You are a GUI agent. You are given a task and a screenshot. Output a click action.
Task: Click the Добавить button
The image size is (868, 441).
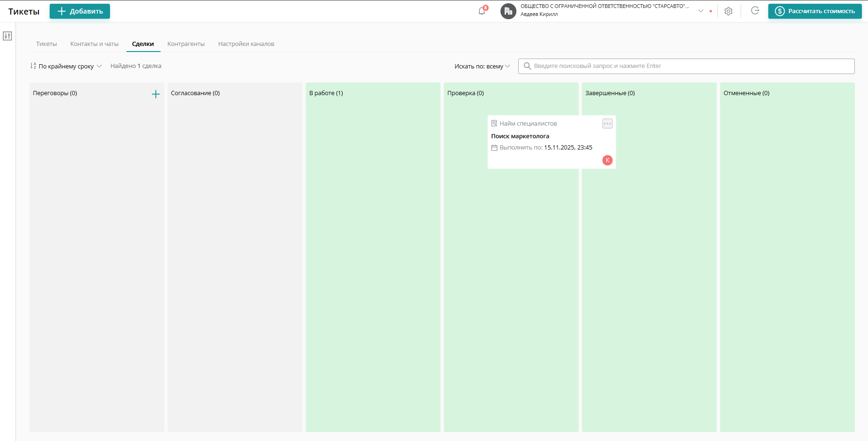[x=80, y=11]
